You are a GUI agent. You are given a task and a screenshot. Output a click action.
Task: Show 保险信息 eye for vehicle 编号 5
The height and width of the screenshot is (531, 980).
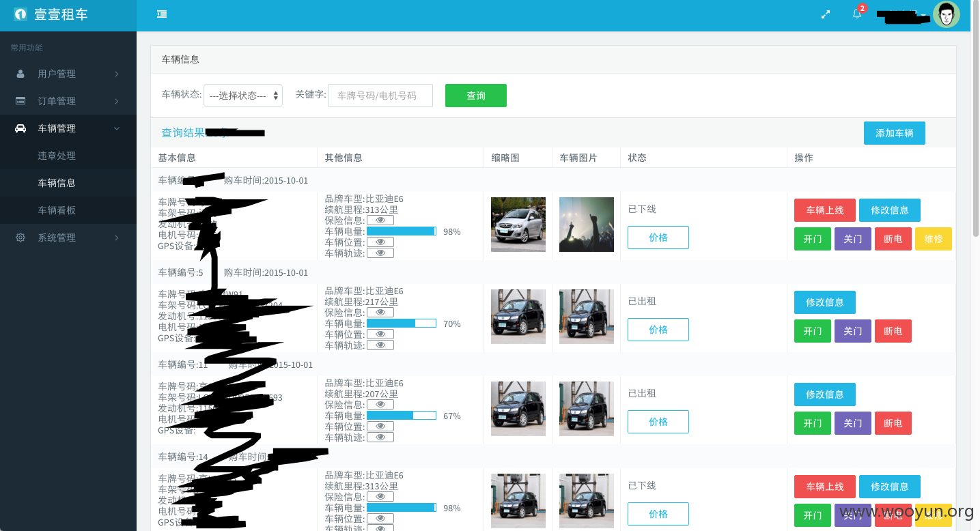(x=380, y=313)
